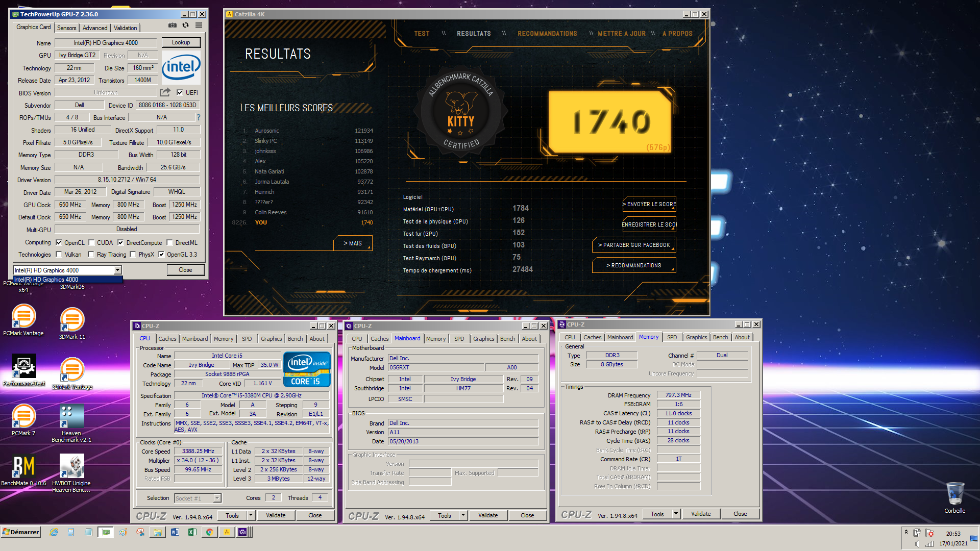Open the HWBOT Unigine Heaven desktop icon
The height and width of the screenshot is (551, 980).
pos(71,473)
